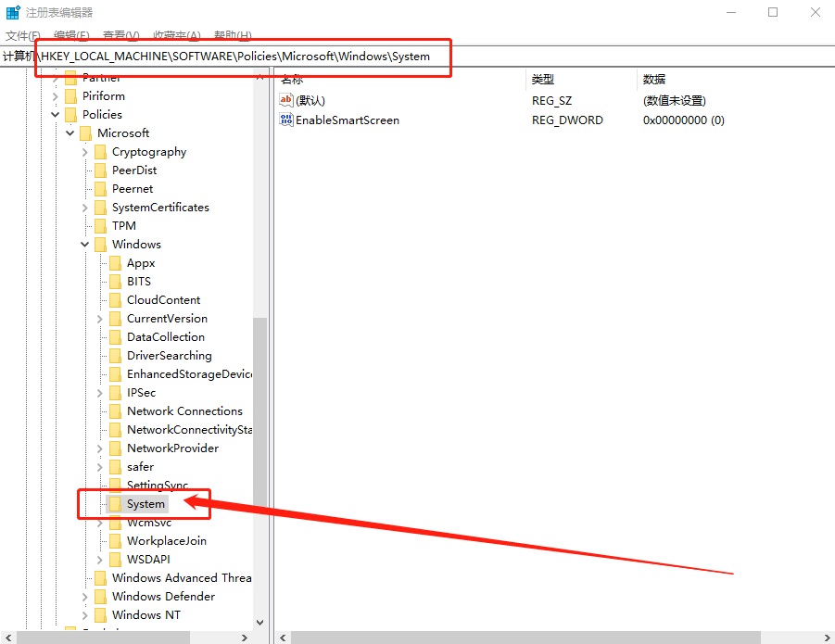Collapse the Policies key
The width and height of the screenshot is (835, 644).
click(55, 114)
